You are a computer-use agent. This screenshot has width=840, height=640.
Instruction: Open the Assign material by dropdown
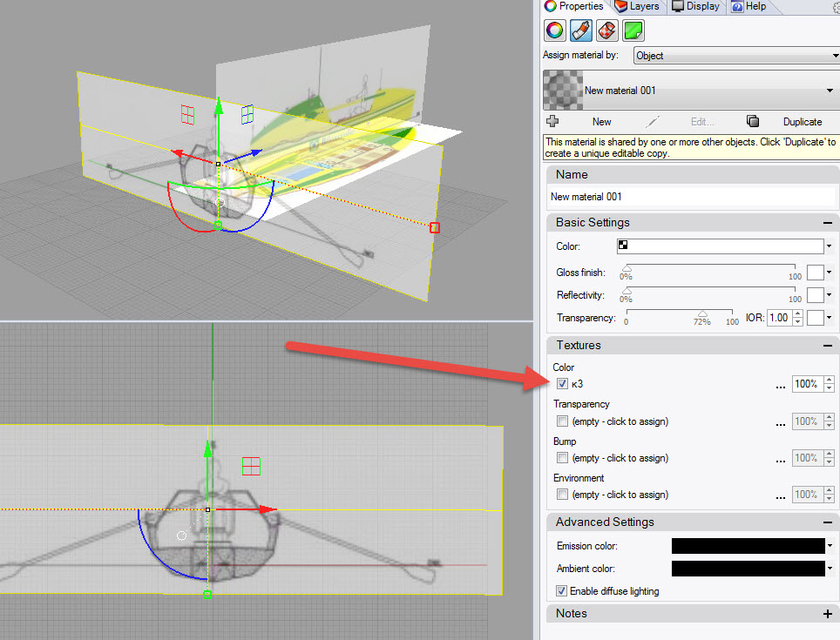pyautogui.click(x=735, y=56)
